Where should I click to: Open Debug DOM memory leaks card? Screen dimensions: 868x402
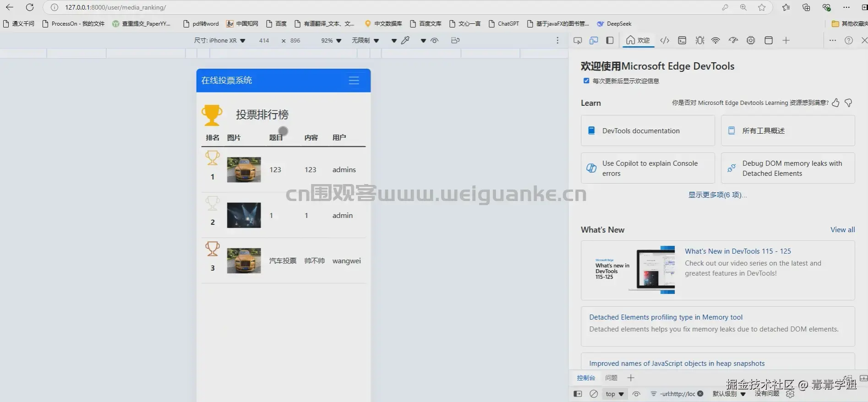tap(788, 168)
